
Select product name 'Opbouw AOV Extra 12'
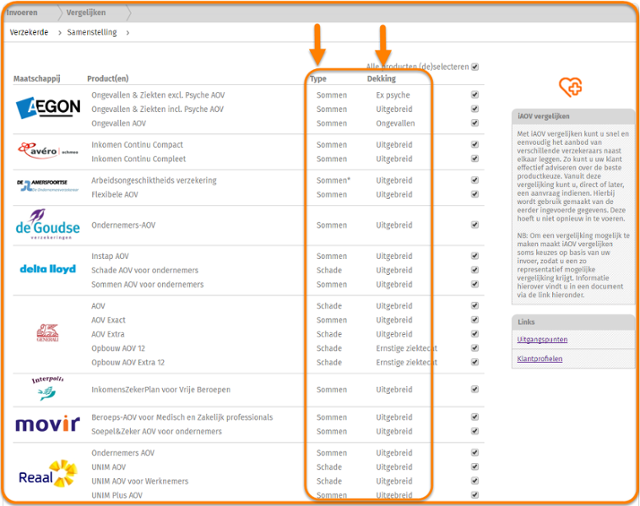click(128, 362)
